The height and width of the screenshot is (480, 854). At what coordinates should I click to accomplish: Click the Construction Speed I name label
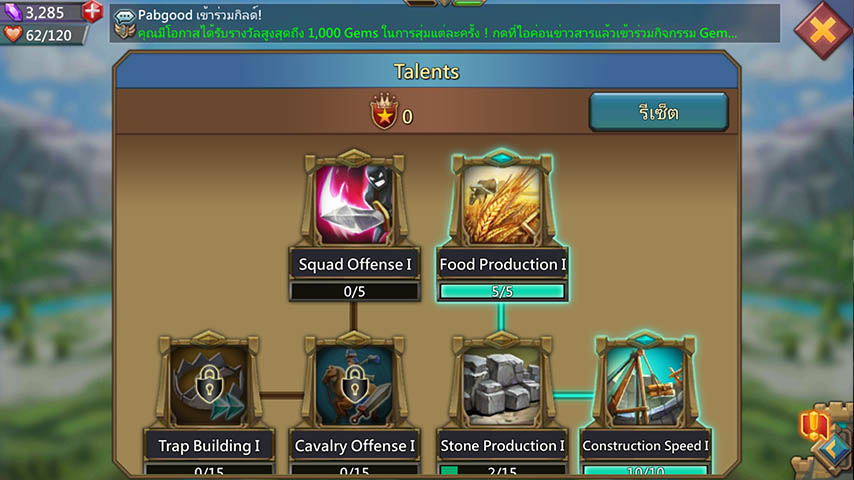pos(645,446)
